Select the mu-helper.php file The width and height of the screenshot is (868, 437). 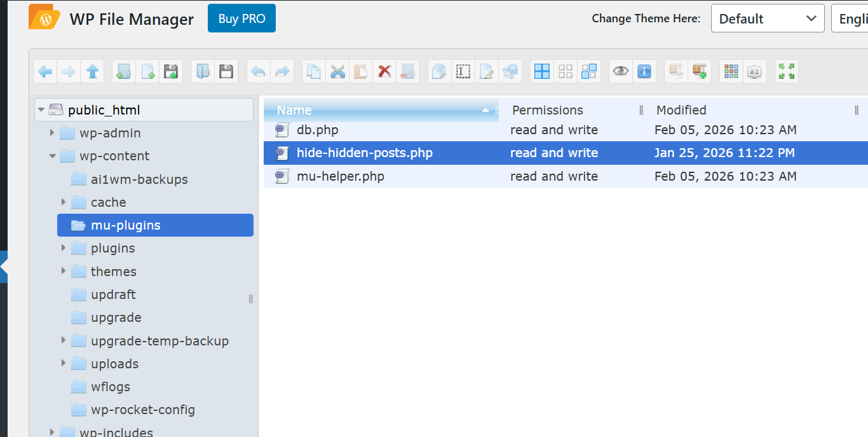pyautogui.click(x=340, y=176)
